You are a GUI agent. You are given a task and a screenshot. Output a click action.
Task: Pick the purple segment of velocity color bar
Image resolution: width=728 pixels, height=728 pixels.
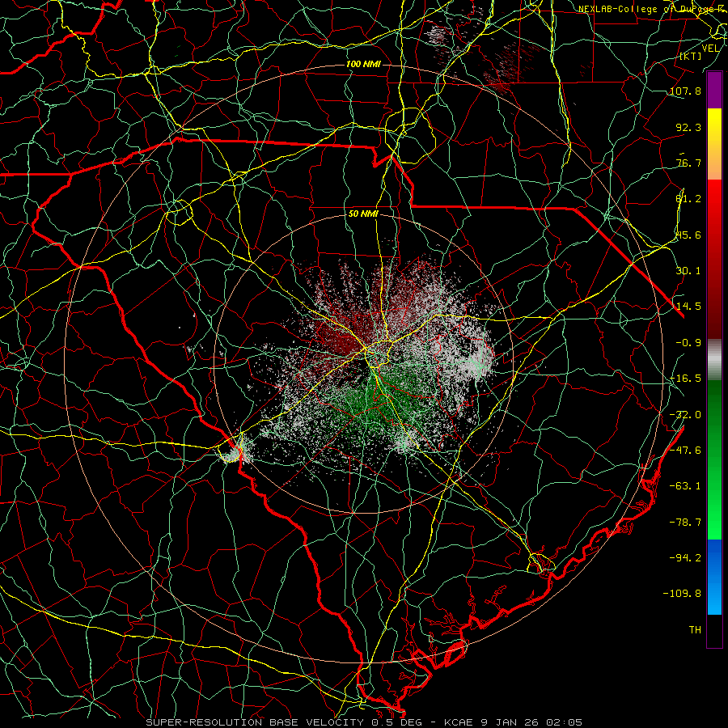point(714,90)
